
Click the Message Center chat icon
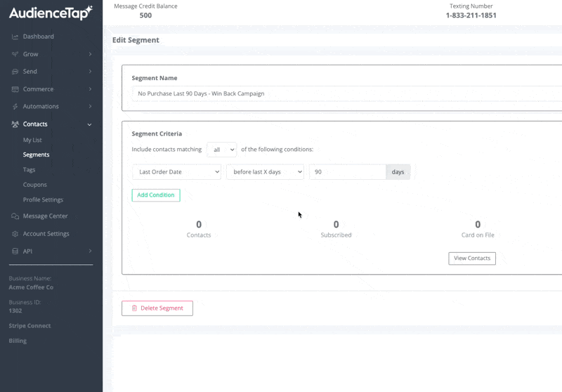pyautogui.click(x=15, y=216)
